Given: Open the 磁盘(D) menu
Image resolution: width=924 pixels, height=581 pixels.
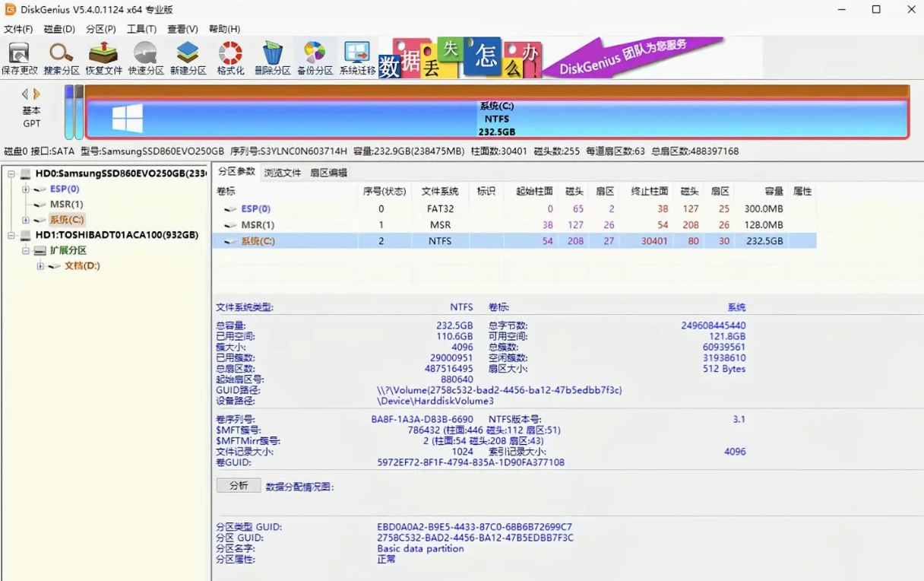Looking at the screenshot, I should point(59,29).
